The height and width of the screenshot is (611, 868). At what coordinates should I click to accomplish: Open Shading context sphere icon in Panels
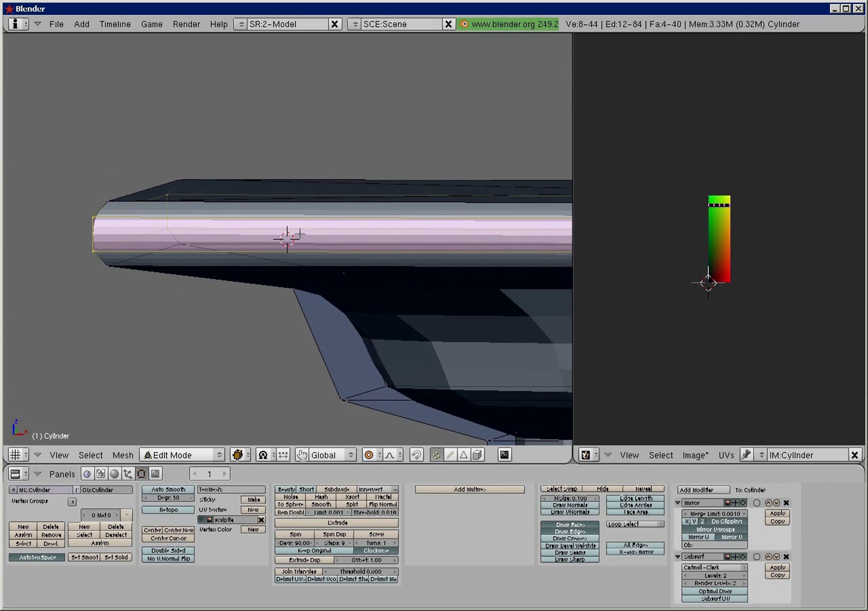[115, 474]
